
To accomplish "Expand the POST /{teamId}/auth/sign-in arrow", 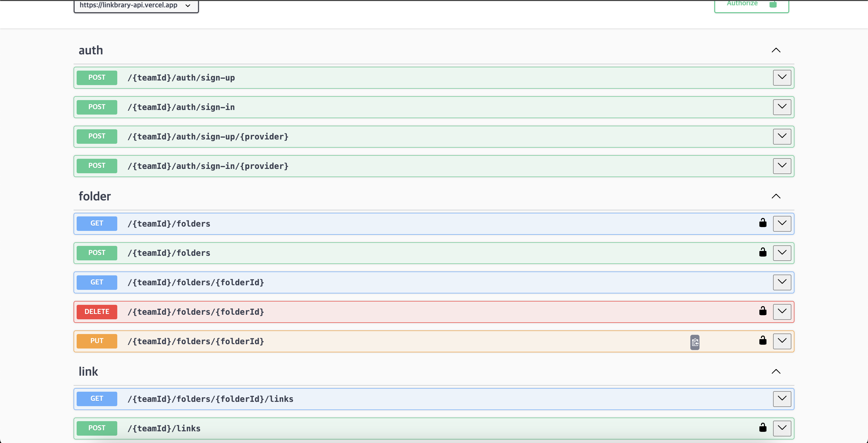I will coord(782,107).
